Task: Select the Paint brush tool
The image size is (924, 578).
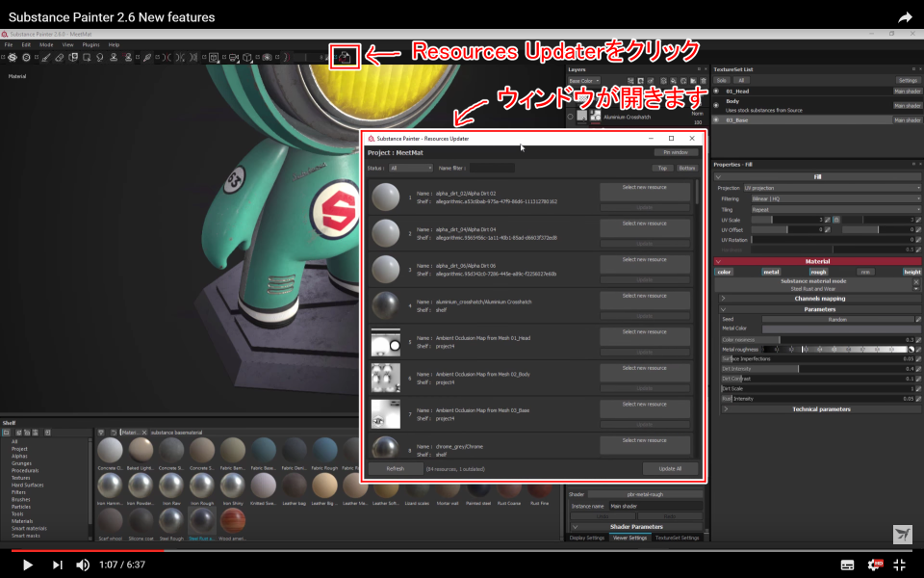Action: (46, 57)
